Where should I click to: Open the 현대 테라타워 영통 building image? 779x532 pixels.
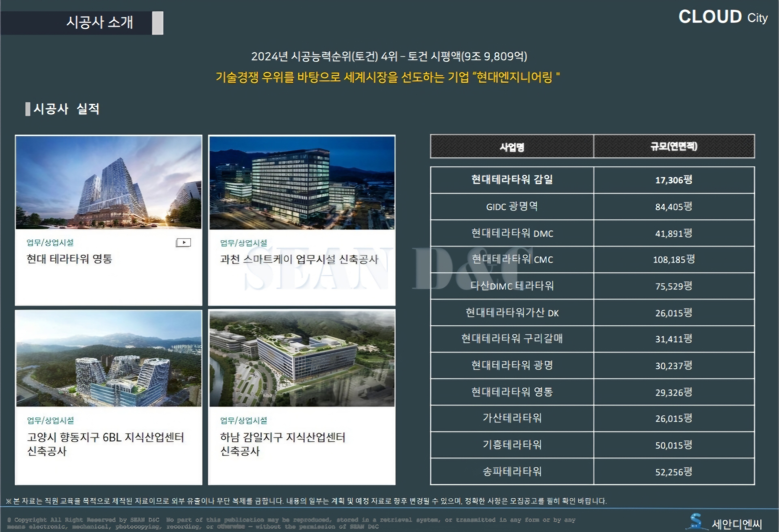point(109,183)
